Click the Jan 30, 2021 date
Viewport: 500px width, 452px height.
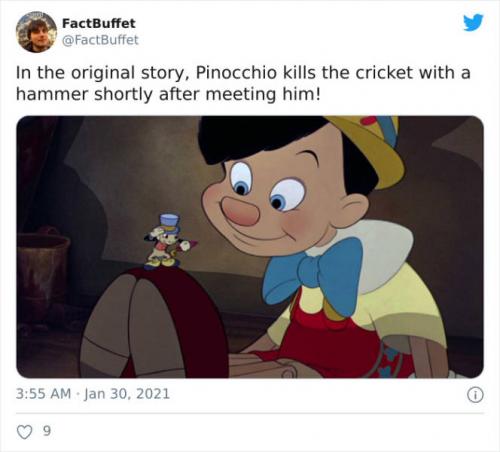pyautogui.click(x=127, y=394)
